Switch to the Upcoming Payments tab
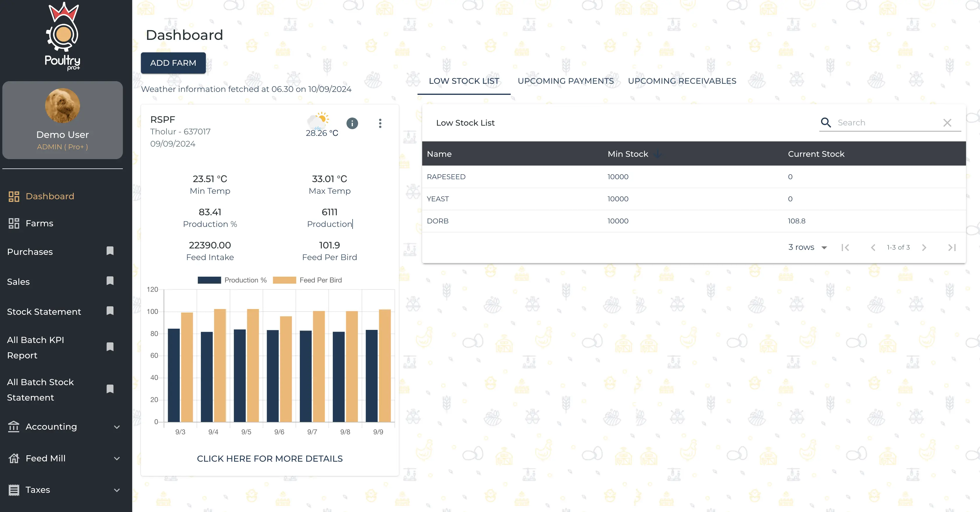This screenshot has height=512, width=980. 566,81
